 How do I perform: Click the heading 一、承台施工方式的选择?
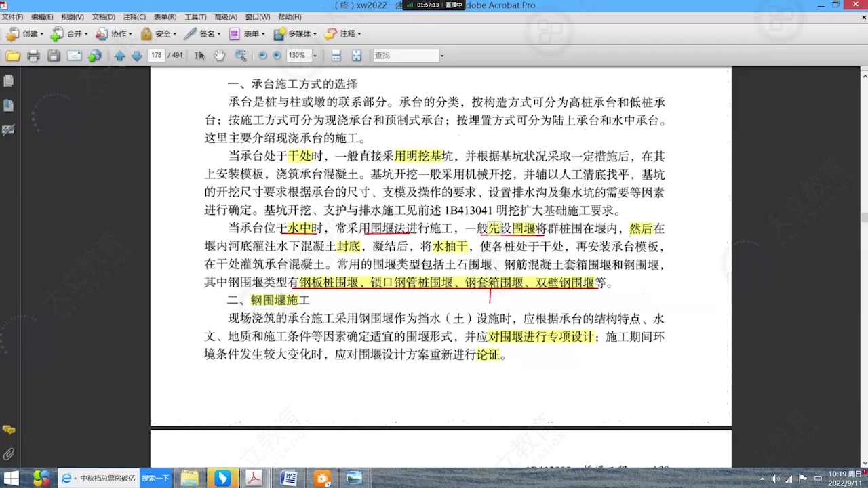(292, 84)
